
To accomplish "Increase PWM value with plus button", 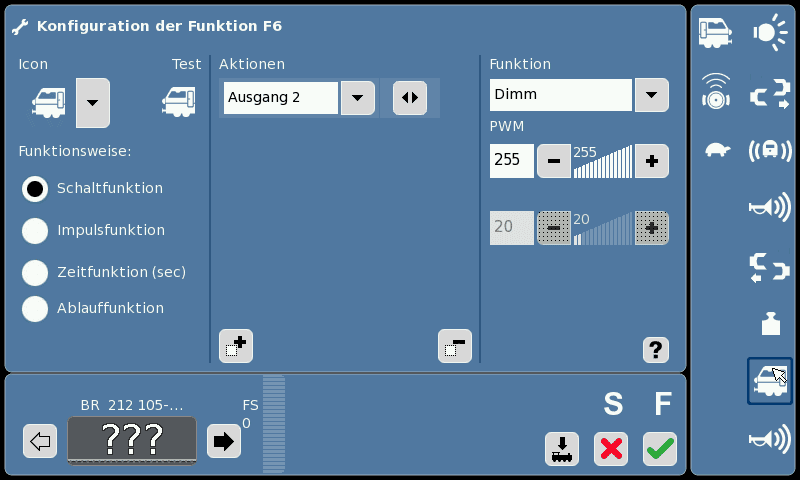I will coord(652,161).
